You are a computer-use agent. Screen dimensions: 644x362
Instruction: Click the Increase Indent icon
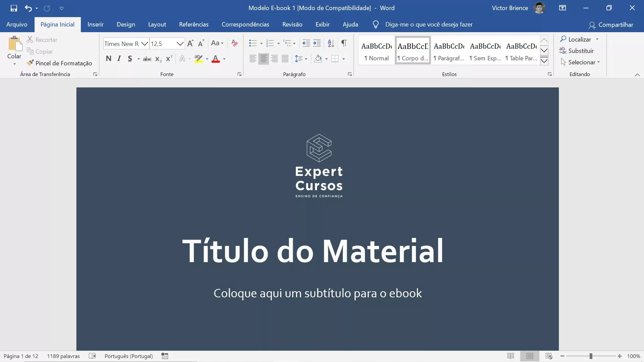317,43
